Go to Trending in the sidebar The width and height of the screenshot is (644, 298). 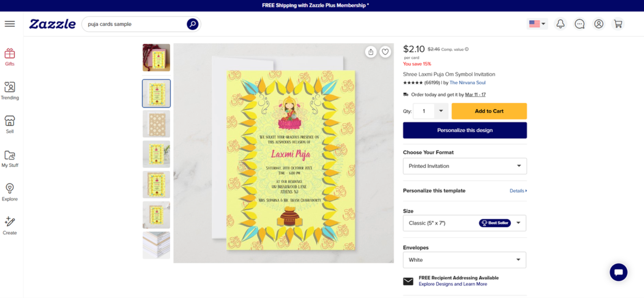pos(10,91)
